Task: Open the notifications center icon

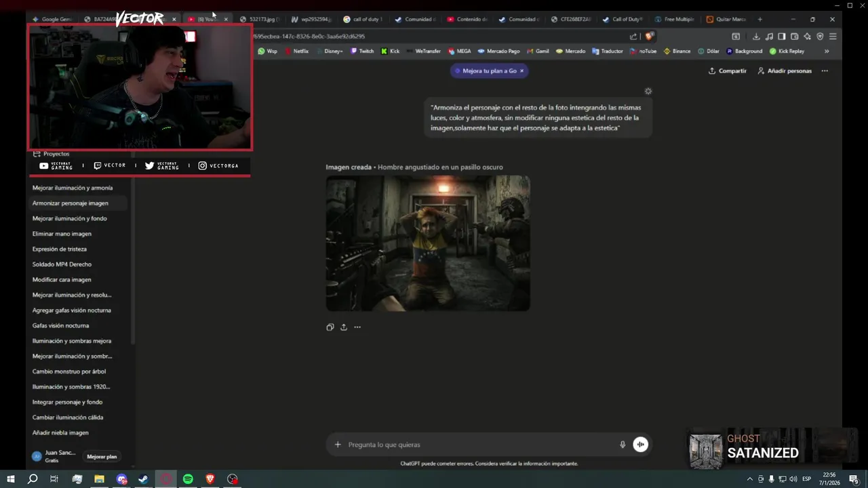Action: click(854, 479)
